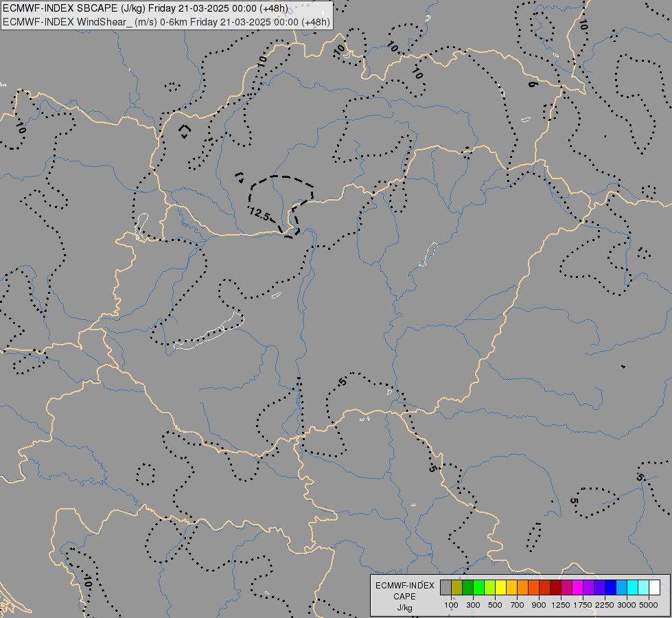The image size is (672, 618).
Task: Click the WindShear 0-6km title line
Action: 166,22
